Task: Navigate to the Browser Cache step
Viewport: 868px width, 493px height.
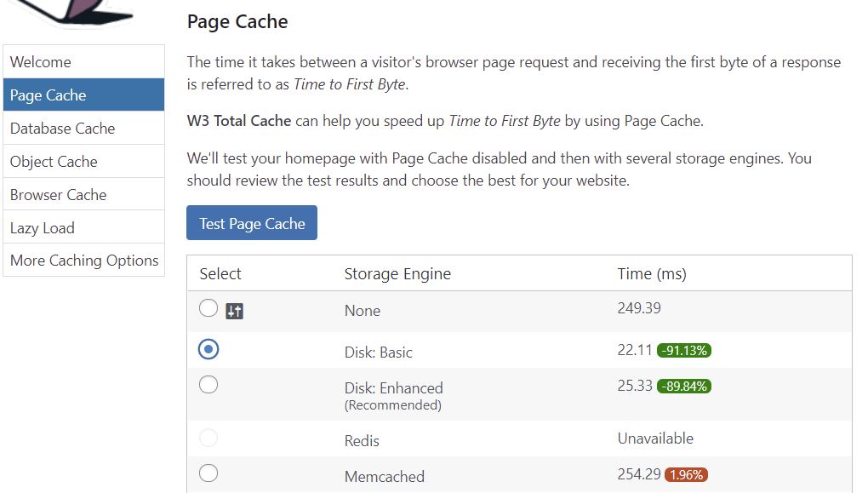Action: pyautogui.click(x=83, y=195)
